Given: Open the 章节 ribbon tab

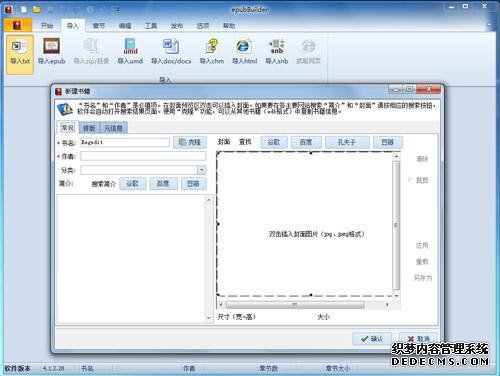Looking at the screenshot, I should pyautogui.click(x=99, y=26).
